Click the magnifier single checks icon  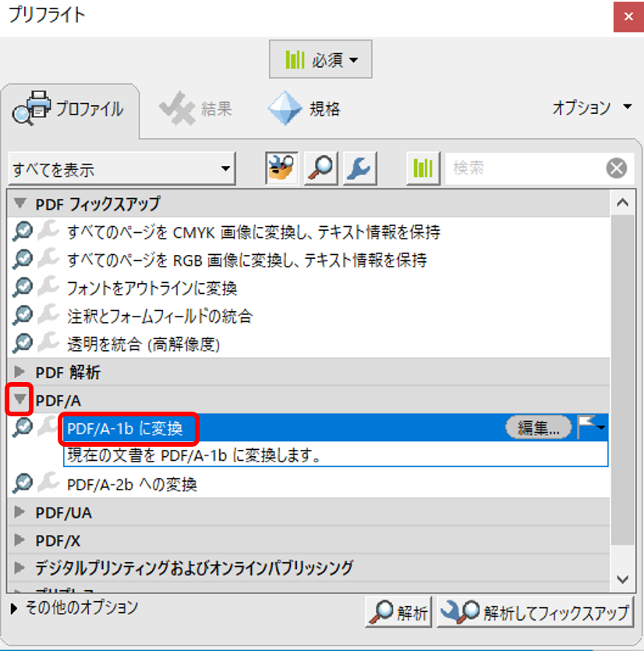[320, 167]
